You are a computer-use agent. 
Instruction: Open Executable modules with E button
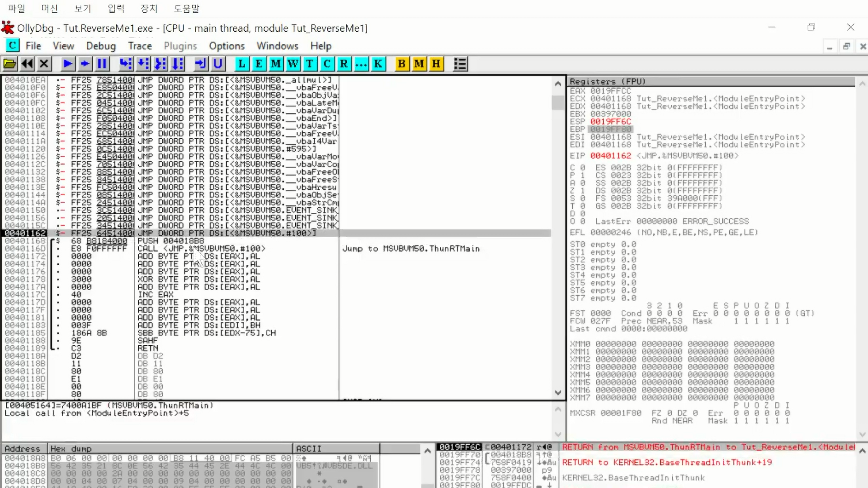coord(259,64)
